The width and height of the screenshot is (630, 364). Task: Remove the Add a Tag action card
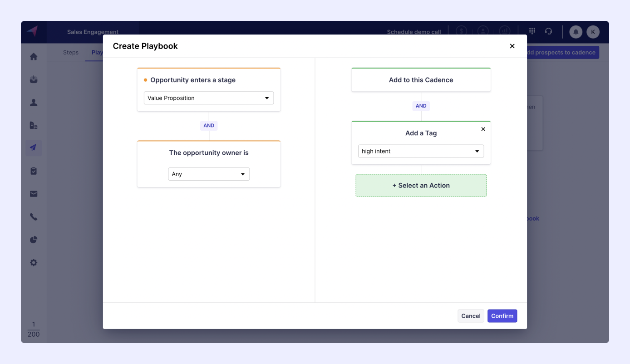click(x=483, y=129)
